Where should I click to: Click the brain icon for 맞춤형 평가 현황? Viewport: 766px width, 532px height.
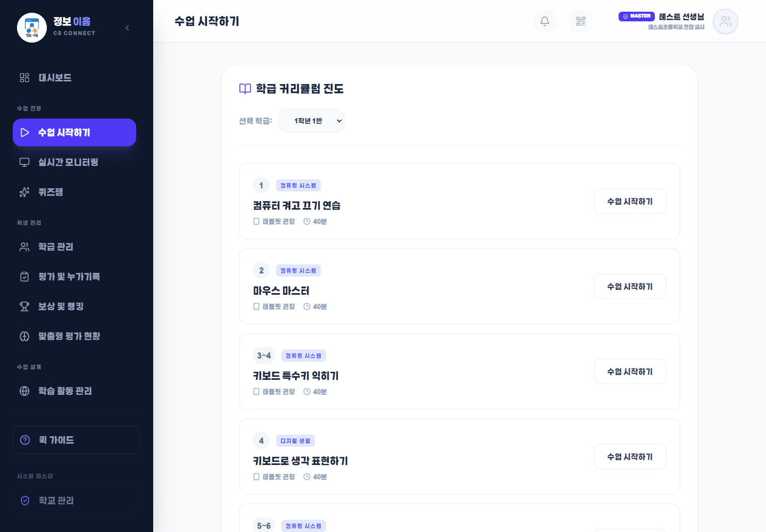tap(24, 336)
